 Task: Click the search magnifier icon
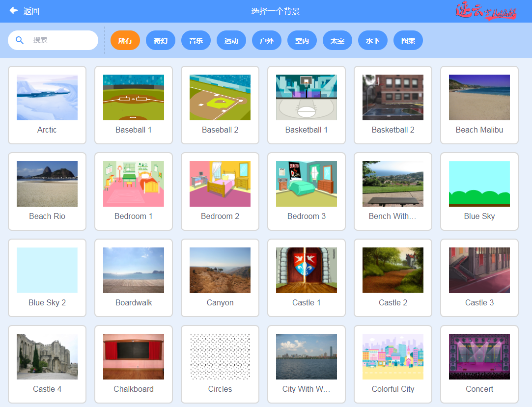click(x=20, y=40)
